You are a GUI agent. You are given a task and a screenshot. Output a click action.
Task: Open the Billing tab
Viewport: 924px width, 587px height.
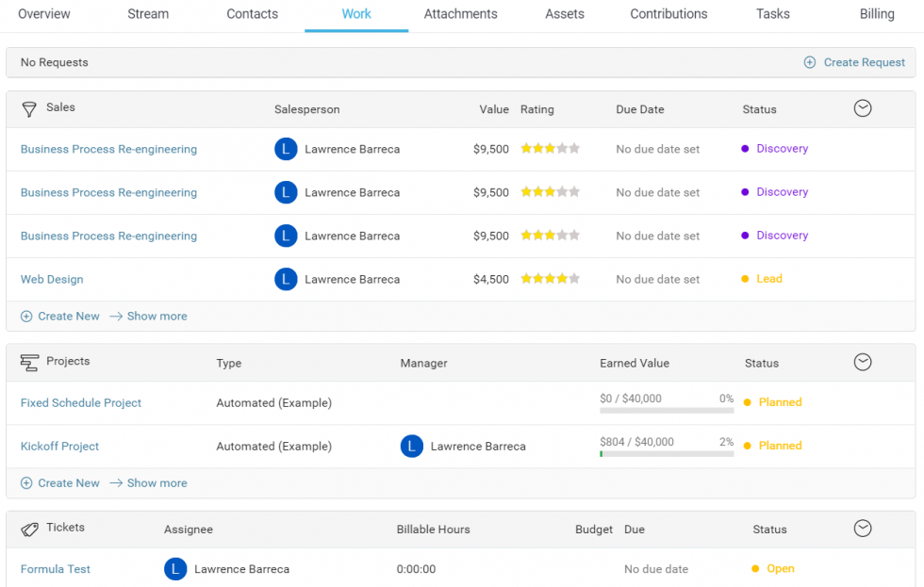click(x=876, y=14)
